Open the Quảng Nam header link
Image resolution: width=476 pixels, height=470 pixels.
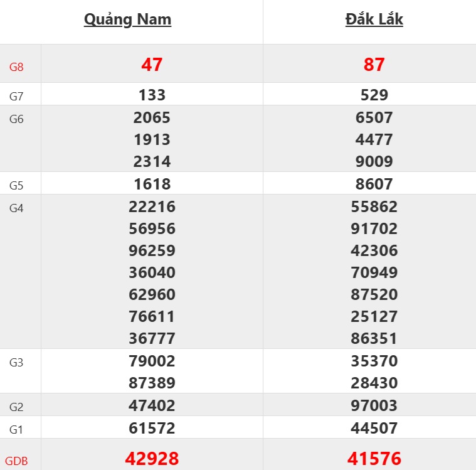(x=127, y=19)
